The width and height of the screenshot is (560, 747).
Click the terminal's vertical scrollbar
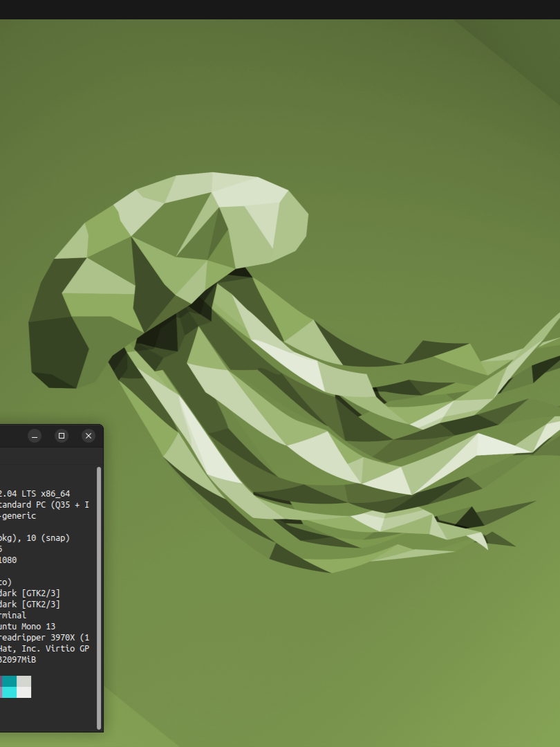(99, 598)
